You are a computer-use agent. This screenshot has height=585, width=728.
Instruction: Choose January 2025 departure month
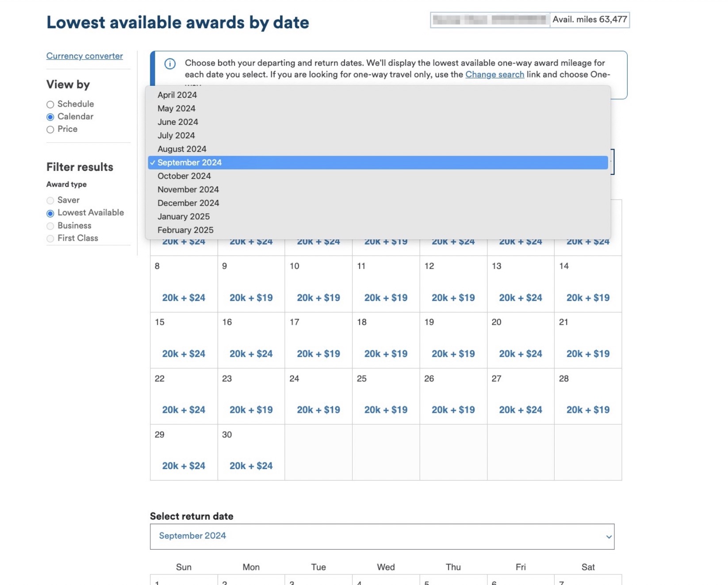coord(184,216)
